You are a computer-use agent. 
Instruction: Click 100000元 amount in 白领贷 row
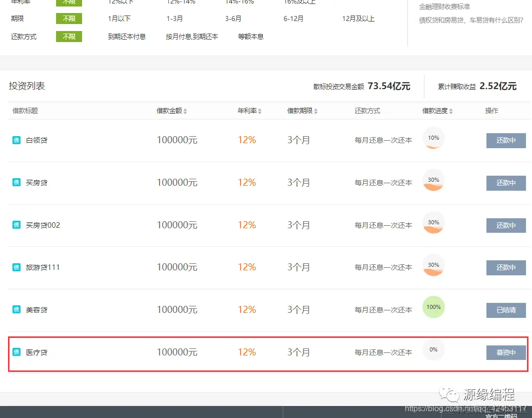click(177, 140)
